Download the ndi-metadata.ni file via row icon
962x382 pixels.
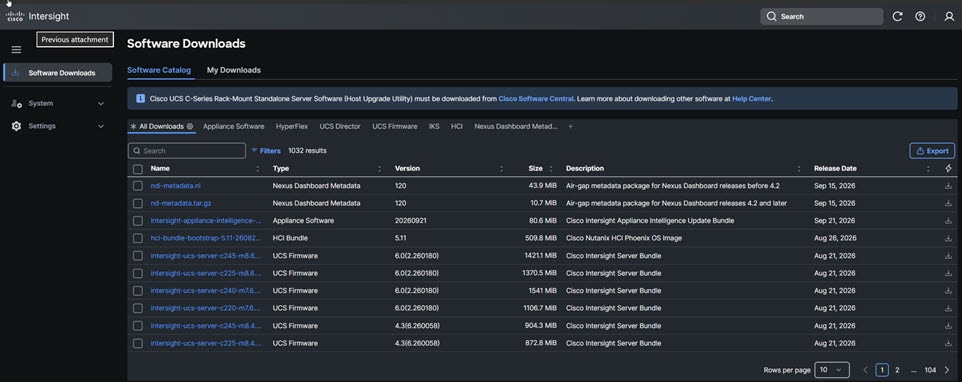pyautogui.click(x=949, y=186)
